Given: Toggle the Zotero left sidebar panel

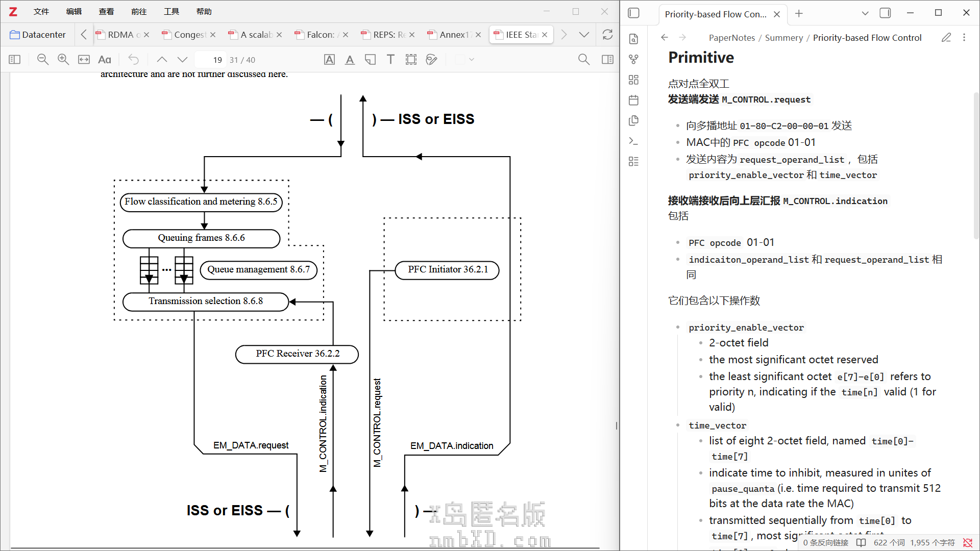Looking at the screenshot, I should pos(15,60).
